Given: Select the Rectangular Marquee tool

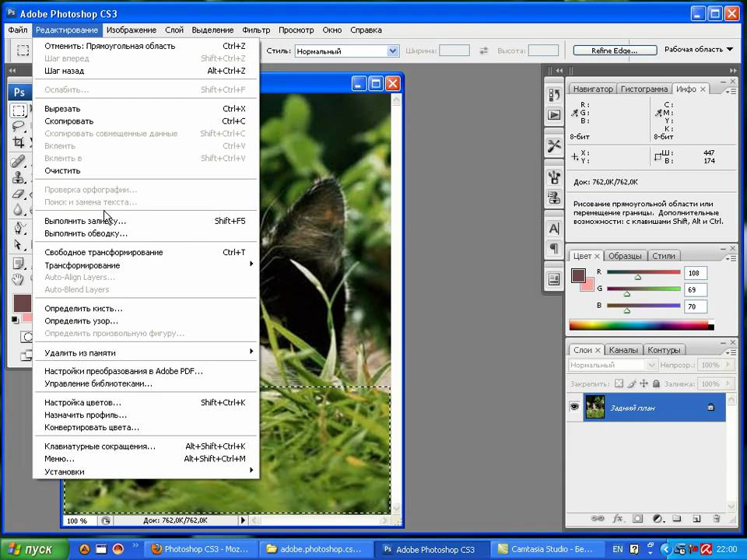Looking at the screenshot, I should (x=19, y=110).
